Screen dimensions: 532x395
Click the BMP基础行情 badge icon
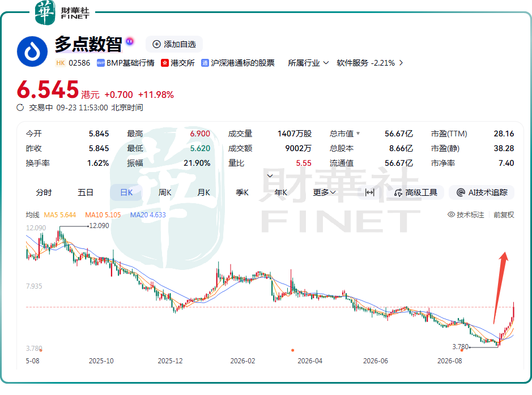click(101, 63)
